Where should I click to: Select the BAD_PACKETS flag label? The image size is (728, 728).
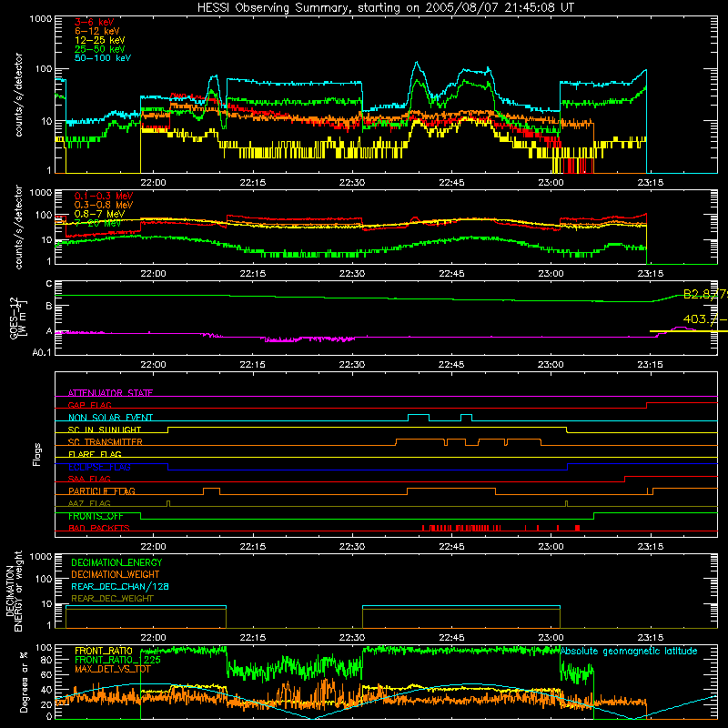pos(99,528)
